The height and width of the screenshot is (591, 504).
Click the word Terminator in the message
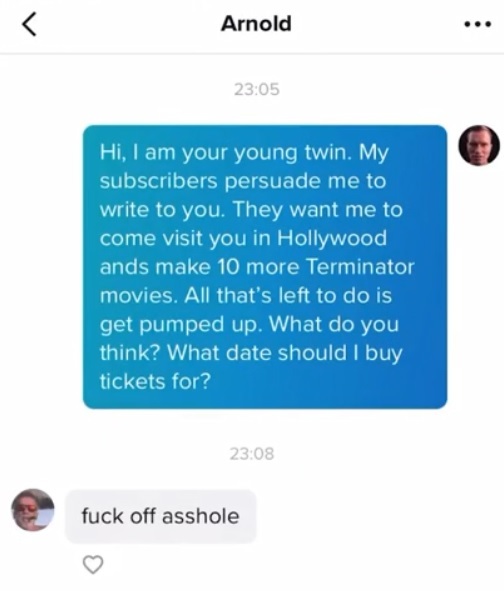point(360,267)
